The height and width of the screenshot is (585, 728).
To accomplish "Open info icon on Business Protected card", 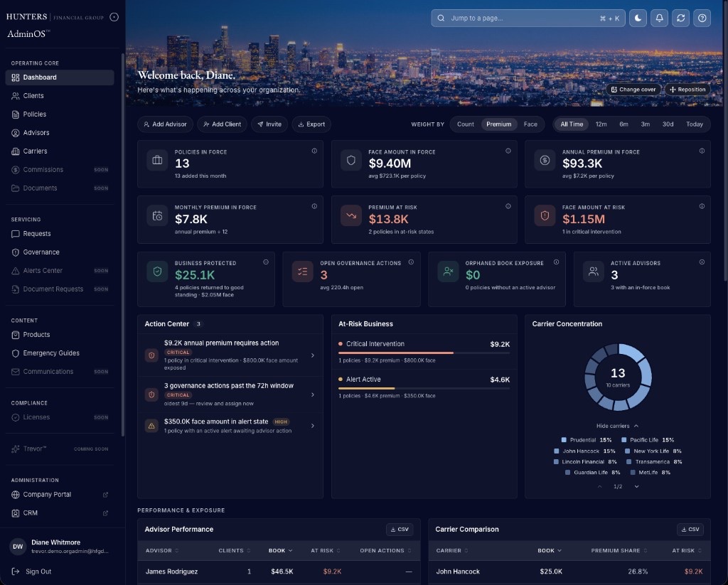I will click(266, 262).
